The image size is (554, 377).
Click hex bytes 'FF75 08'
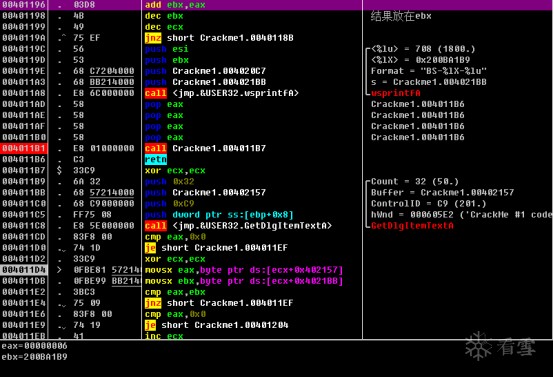pos(93,215)
